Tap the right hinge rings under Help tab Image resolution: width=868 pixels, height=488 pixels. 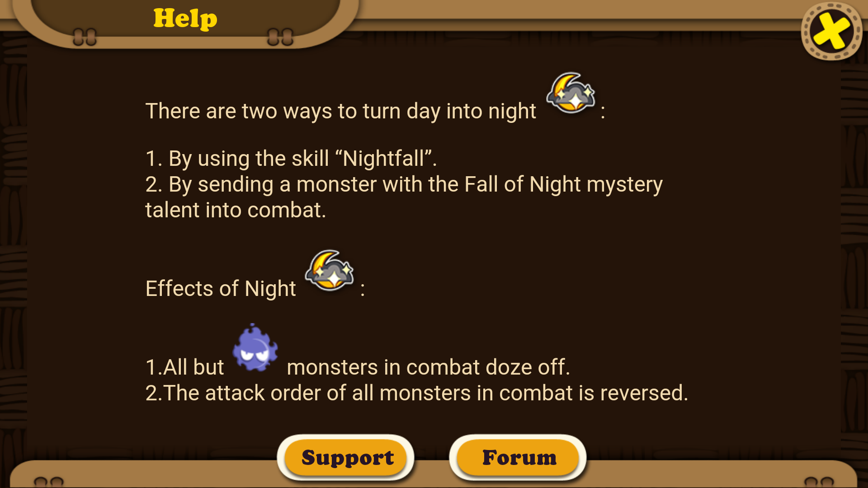280,37
